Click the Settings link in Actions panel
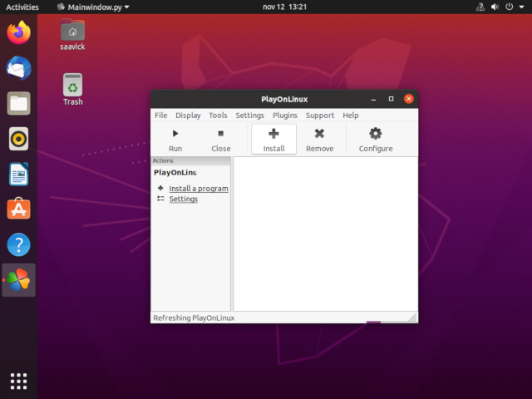Image resolution: width=532 pixels, height=399 pixels. [x=183, y=199]
